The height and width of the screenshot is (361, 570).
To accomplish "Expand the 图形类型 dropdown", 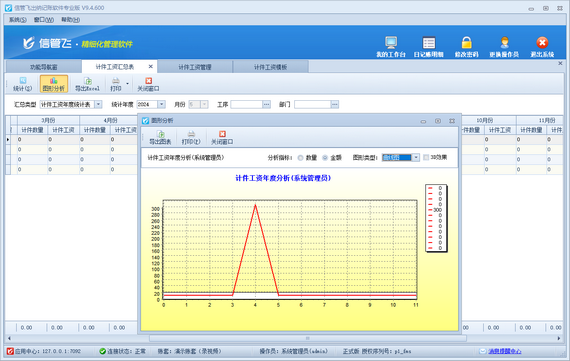I will coord(416,157).
